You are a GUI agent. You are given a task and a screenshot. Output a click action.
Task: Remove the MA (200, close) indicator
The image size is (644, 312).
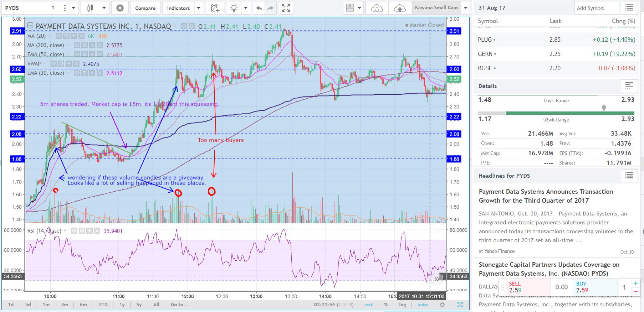(x=99, y=45)
